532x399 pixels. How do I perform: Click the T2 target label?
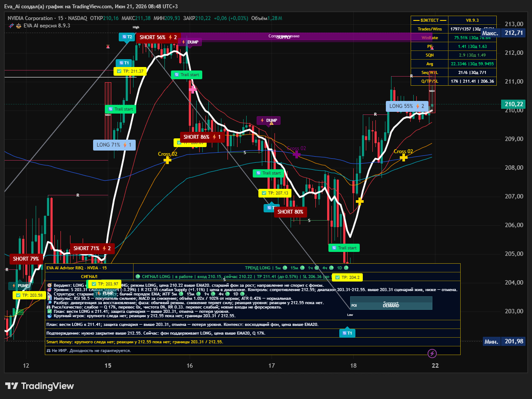[127, 37]
